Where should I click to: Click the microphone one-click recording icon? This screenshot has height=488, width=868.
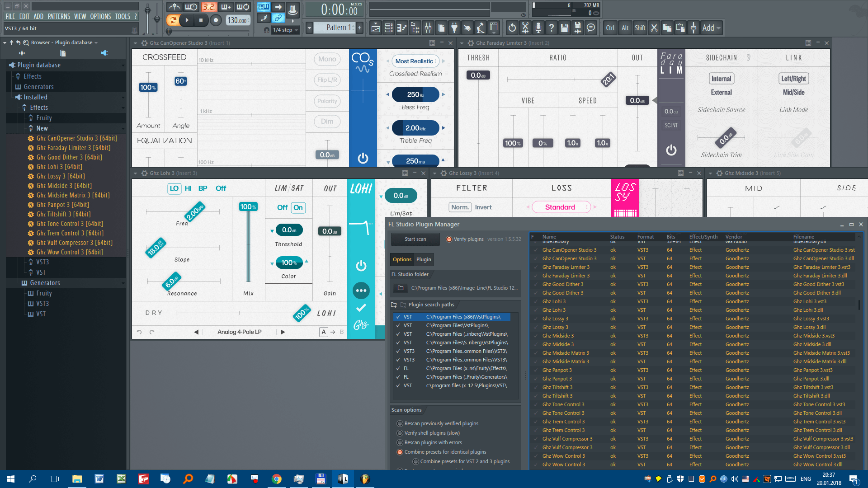coord(538,28)
